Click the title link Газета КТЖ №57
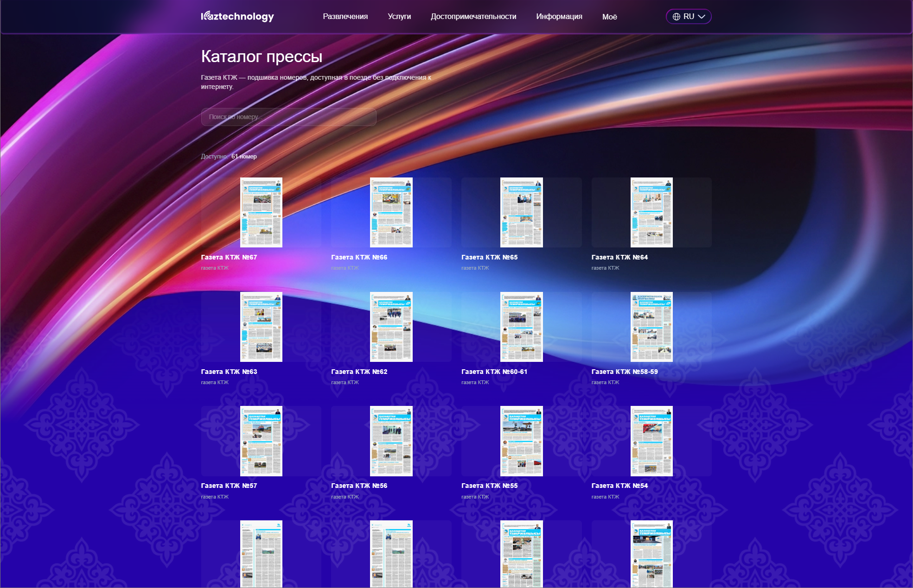The image size is (913, 588). pos(229,486)
